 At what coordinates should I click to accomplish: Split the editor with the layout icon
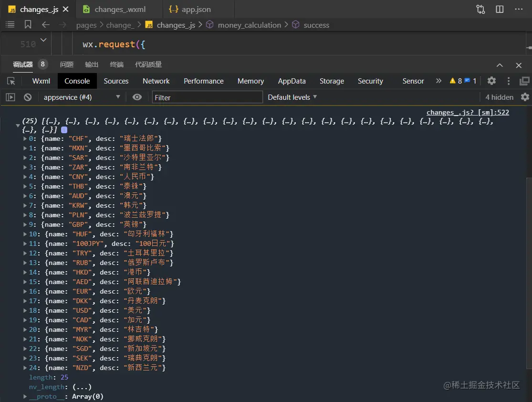[x=500, y=9]
